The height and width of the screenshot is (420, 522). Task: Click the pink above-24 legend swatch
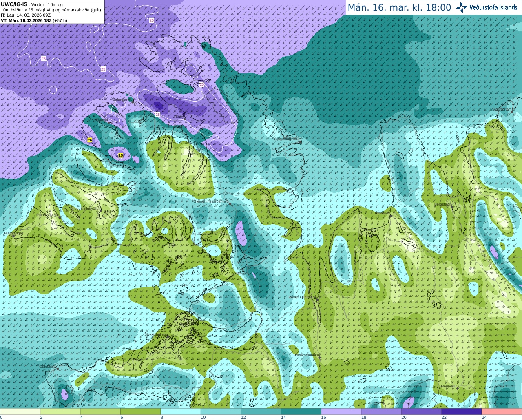pyautogui.click(x=502, y=411)
